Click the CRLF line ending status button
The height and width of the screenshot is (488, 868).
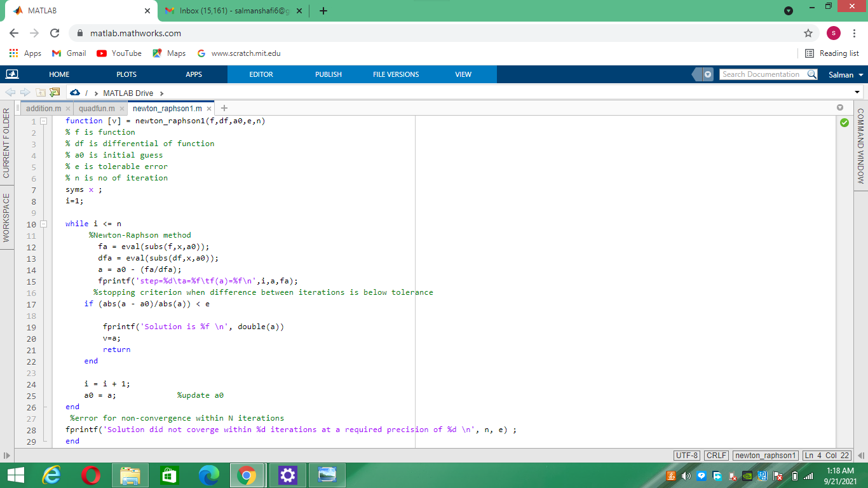717,455
